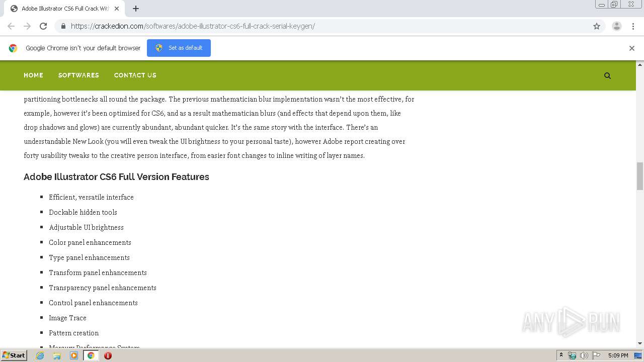Close the Adobe Illustrator CS6 tab
Image resolution: width=644 pixels, height=362 pixels.
[117, 9]
